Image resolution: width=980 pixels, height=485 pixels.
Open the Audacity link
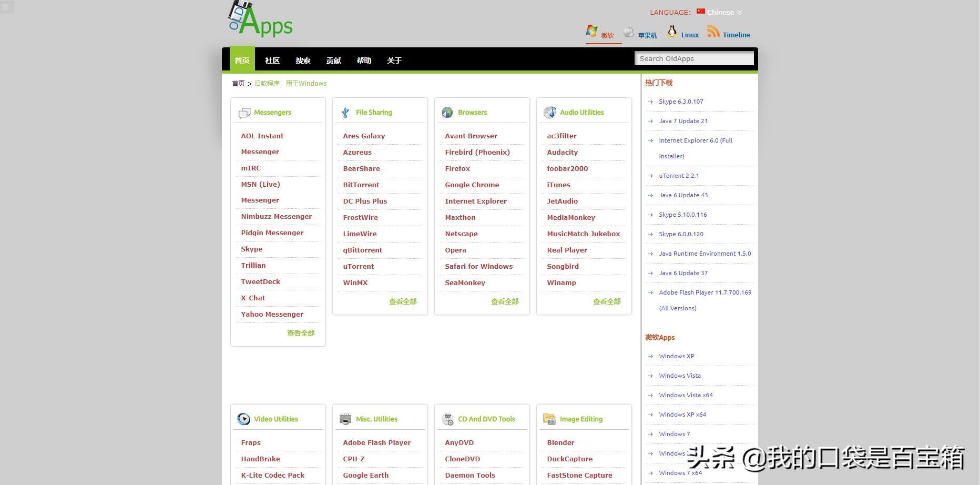click(x=562, y=152)
